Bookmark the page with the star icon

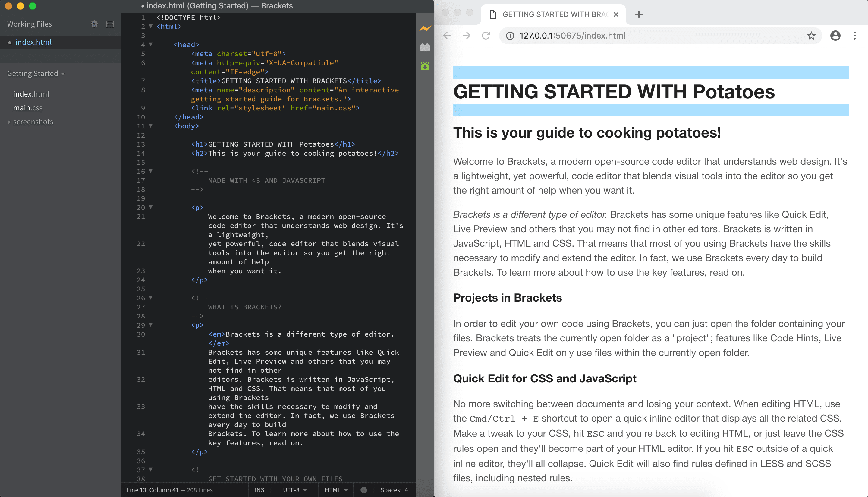click(811, 36)
